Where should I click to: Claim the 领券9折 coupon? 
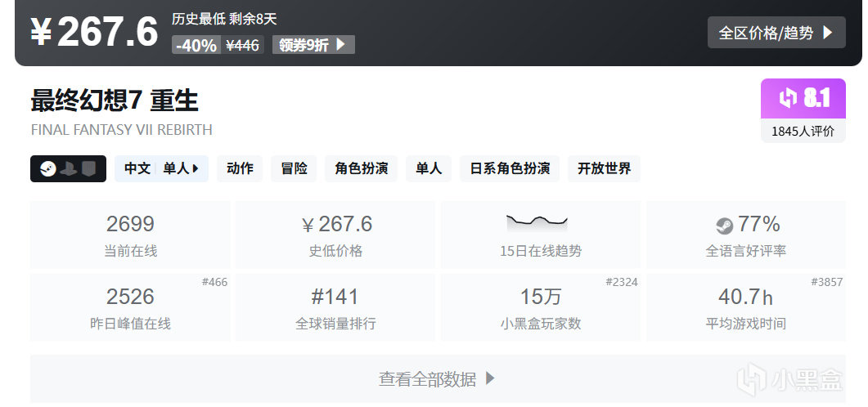click(313, 45)
